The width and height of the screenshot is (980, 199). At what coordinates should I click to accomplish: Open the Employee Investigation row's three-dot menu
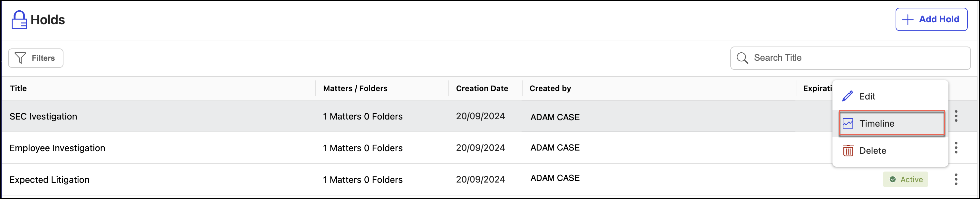pos(956,148)
